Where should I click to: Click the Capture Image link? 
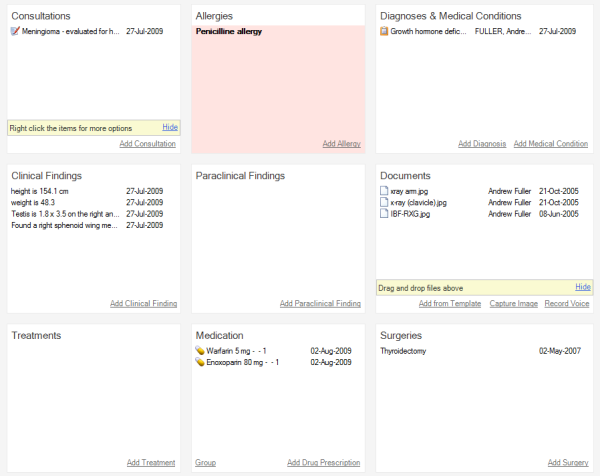click(514, 303)
